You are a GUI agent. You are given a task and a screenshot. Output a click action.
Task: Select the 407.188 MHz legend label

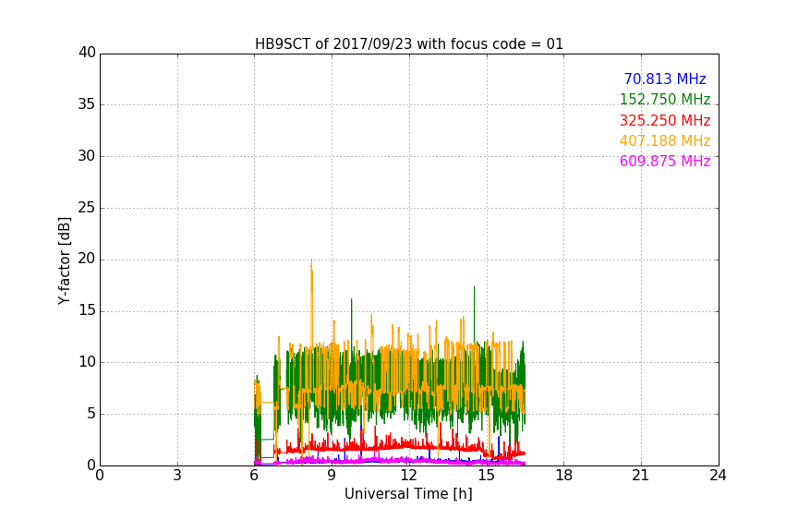tap(665, 141)
